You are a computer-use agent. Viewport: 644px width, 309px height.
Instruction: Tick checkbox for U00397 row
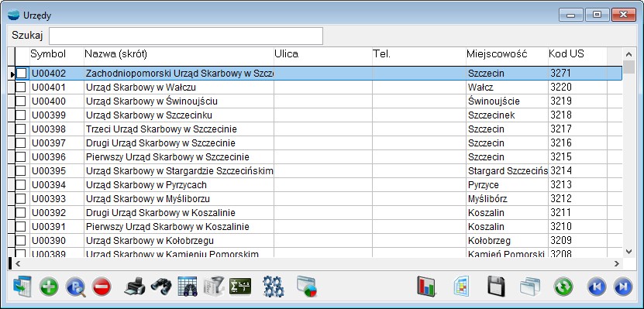(21, 143)
